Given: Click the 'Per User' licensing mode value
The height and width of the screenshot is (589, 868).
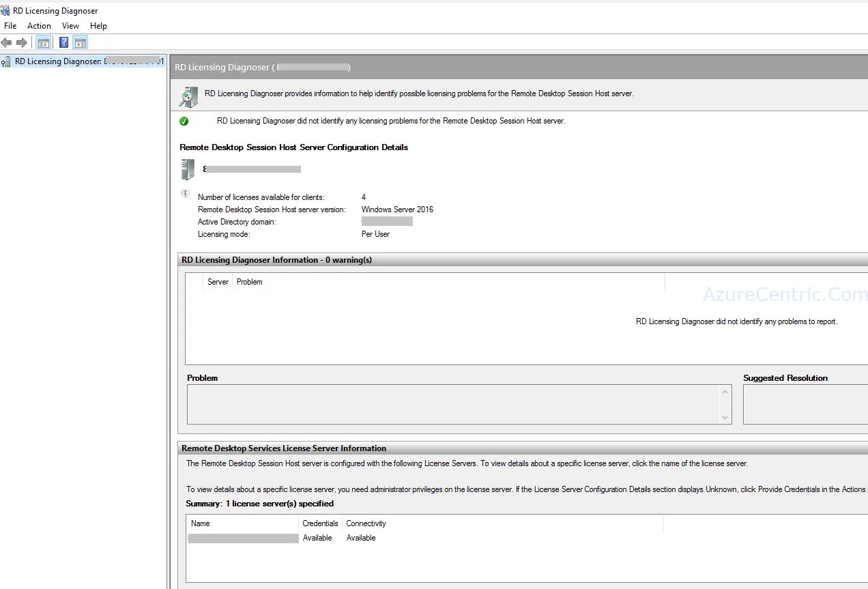Looking at the screenshot, I should tap(375, 234).
